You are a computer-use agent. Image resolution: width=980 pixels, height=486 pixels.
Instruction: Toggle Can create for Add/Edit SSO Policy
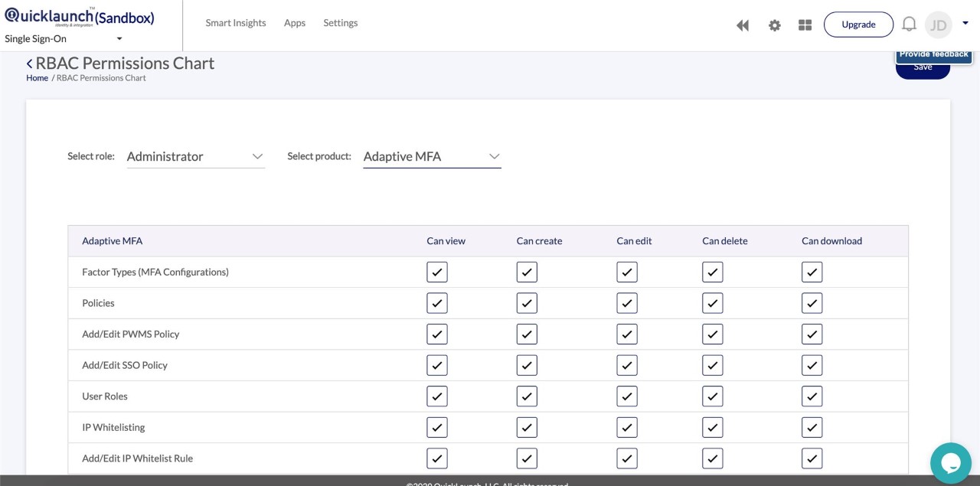527,365
